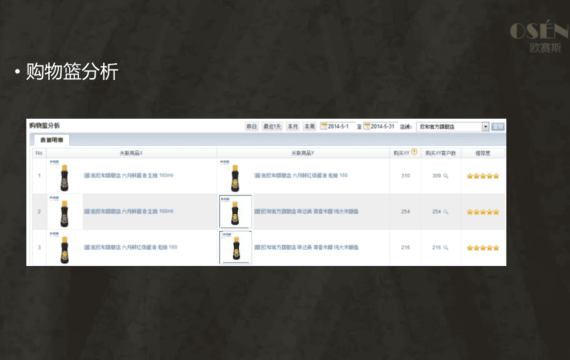Viewport: 570px width, 360px height.
Task: Click magnifier icon beside 216 customers
Action: coord(446,248)
